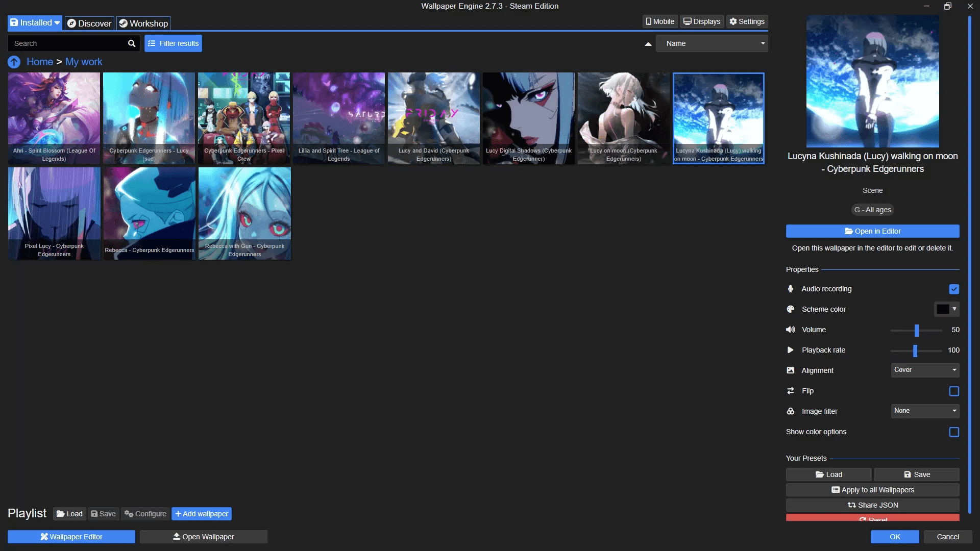The width and height of the screenshot is (980, 551).
Task: Open the Alignment Cover dropdown
Action: (x=924, y=370)
